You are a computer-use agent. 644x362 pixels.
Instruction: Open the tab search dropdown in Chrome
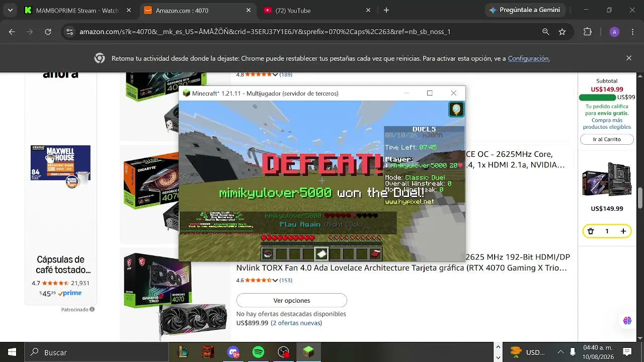[11, 10]
